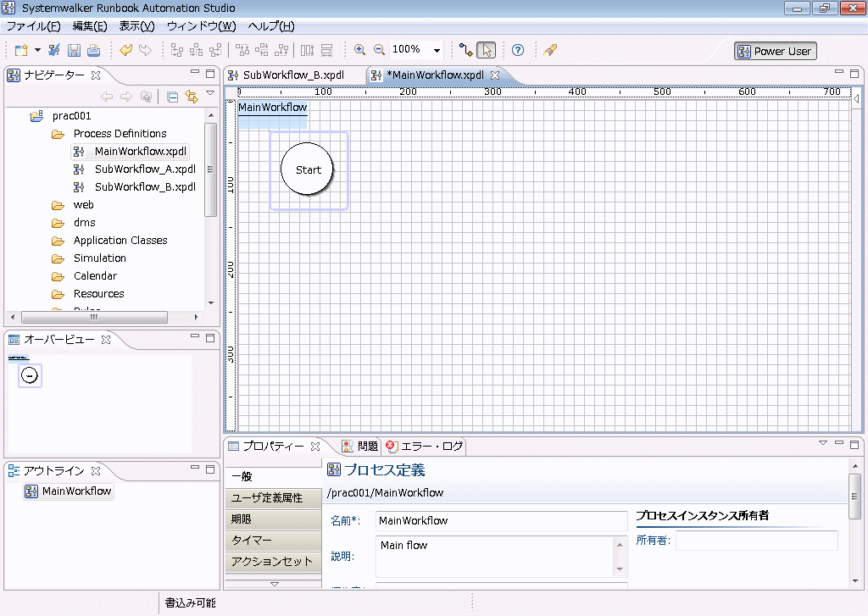Image resolution: width=868 pixels, height=616 pixels.
Task: Zoom out using the magnifier minus icon
Action: click(379, 50)
